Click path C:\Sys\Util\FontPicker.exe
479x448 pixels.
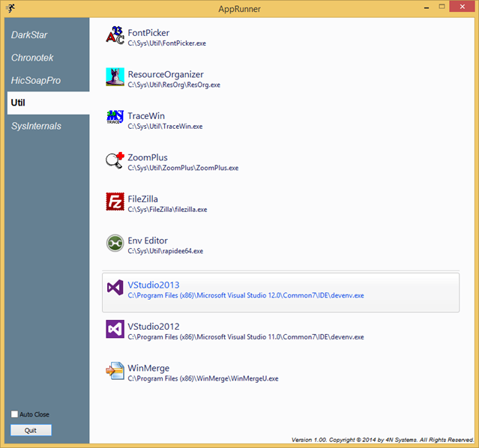[x=167, y=43]
